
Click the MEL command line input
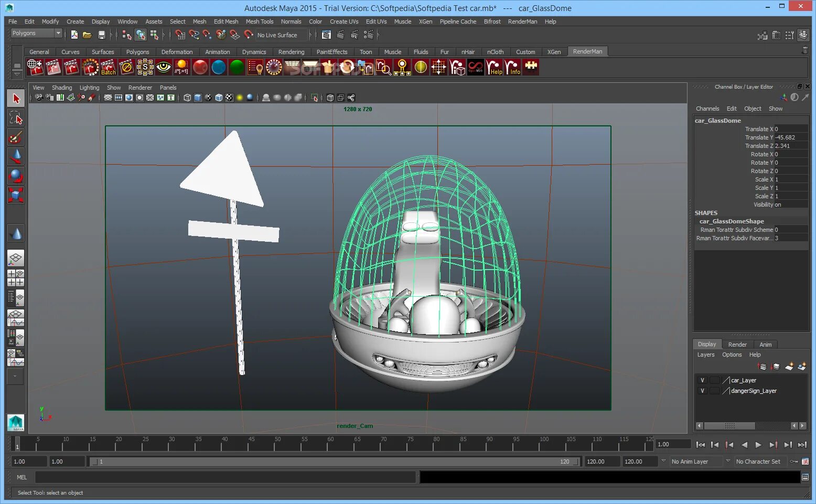tap(226, 477)
